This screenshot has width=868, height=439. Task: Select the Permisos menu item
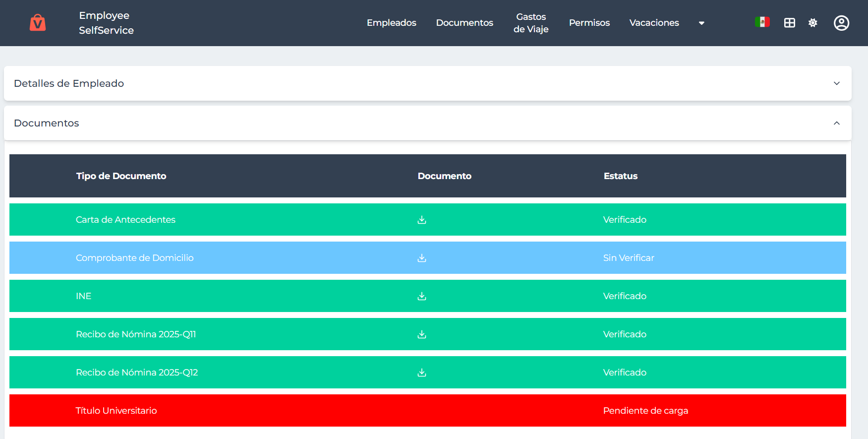589,23
